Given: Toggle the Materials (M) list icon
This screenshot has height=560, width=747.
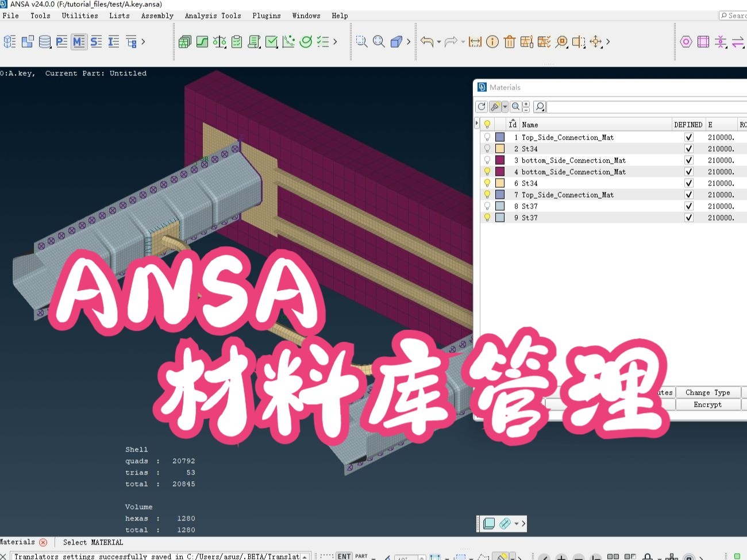Looking at the screenshot, I should tap(79, 41).
